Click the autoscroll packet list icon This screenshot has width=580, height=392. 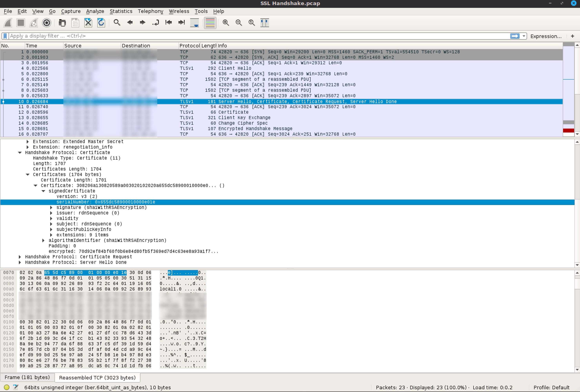[195, 22]
